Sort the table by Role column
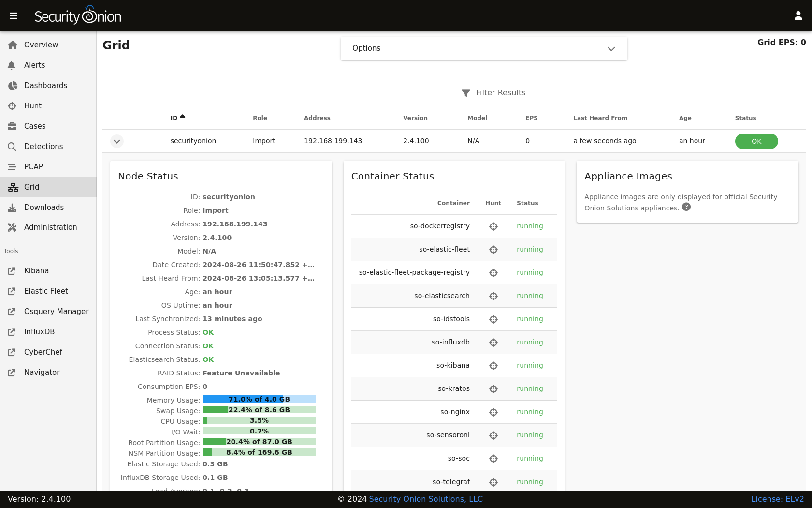The image size is (812, 508). pos(260,118)
